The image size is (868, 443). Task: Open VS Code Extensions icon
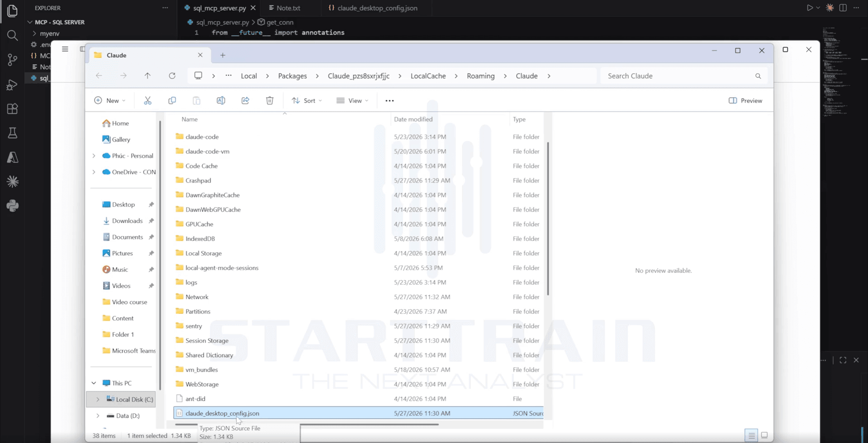tap(12, 109)
